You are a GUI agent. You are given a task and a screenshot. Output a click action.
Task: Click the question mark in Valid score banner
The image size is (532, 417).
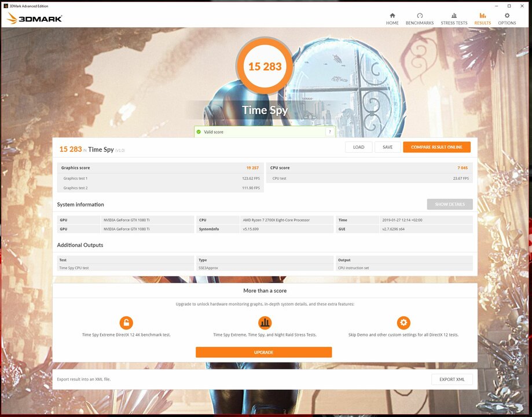click(329, 131)
